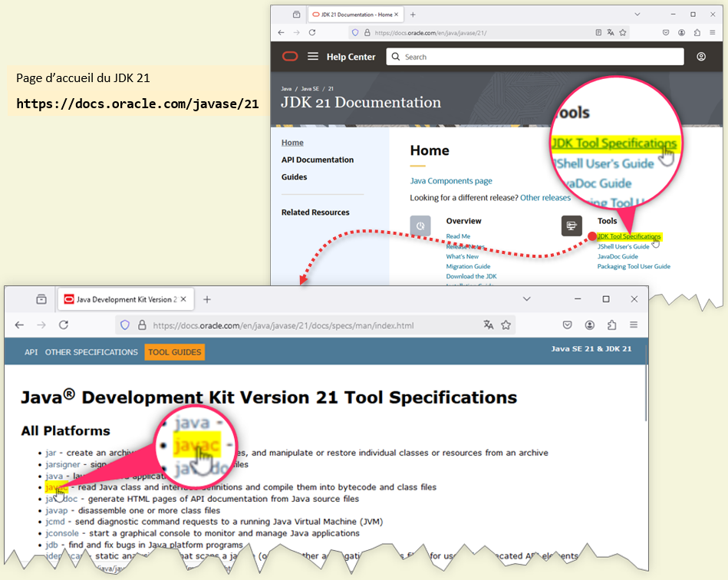This screenshot has height=580, width=728.
Task: Toggle reader view in JDK 21 Documentation window
Action: [x=598, y=33]
